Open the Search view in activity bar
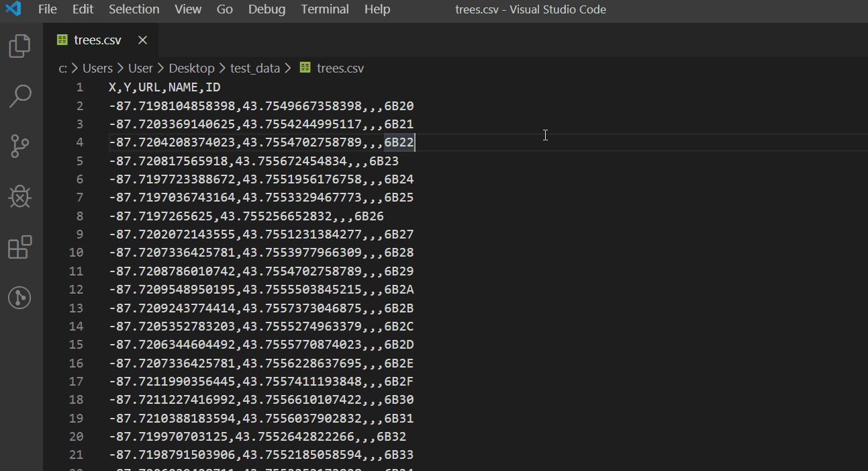 [x=19, y=96]
